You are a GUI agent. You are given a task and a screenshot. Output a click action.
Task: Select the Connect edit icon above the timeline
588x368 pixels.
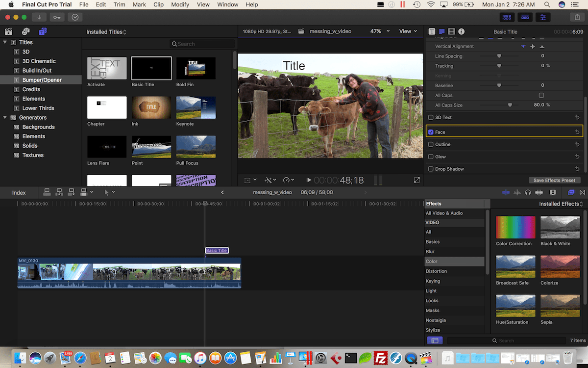(x=47, y=192)
